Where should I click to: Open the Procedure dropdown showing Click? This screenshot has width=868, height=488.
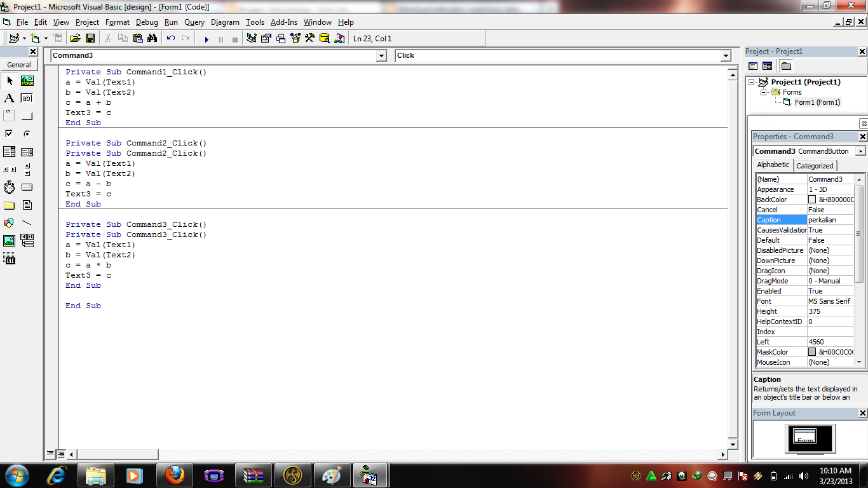(x=726, y=56)
